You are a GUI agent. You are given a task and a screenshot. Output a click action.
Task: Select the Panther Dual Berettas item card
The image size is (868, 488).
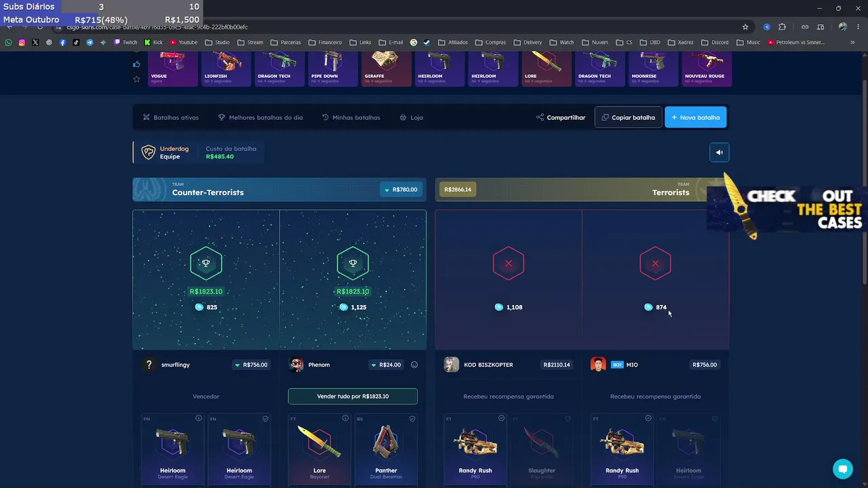pyautogui.click(x=386, y=449)
